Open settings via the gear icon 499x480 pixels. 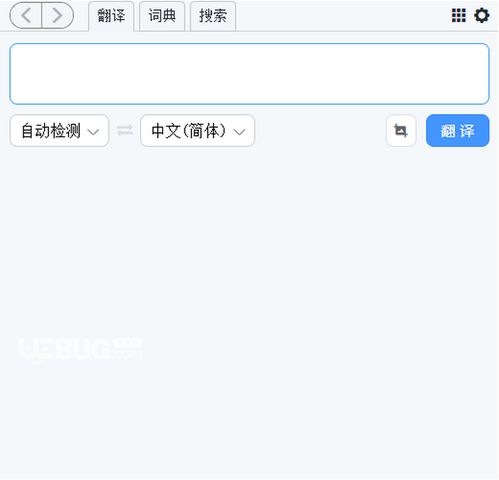coord(482,15)
